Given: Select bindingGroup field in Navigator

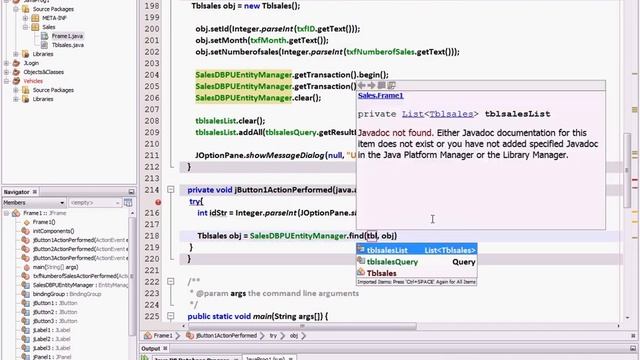Looking at the screenshot, I should coord(67,294).
